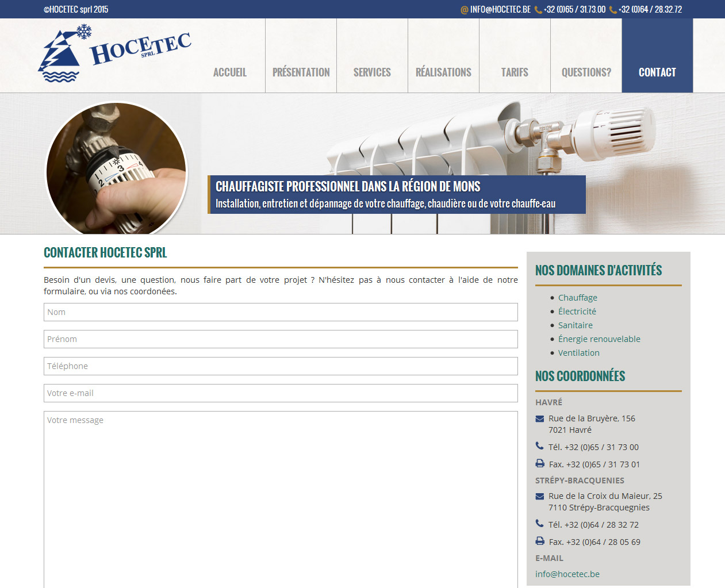Click the Installation, entretien et dépannage subtitle

[385, 203]
